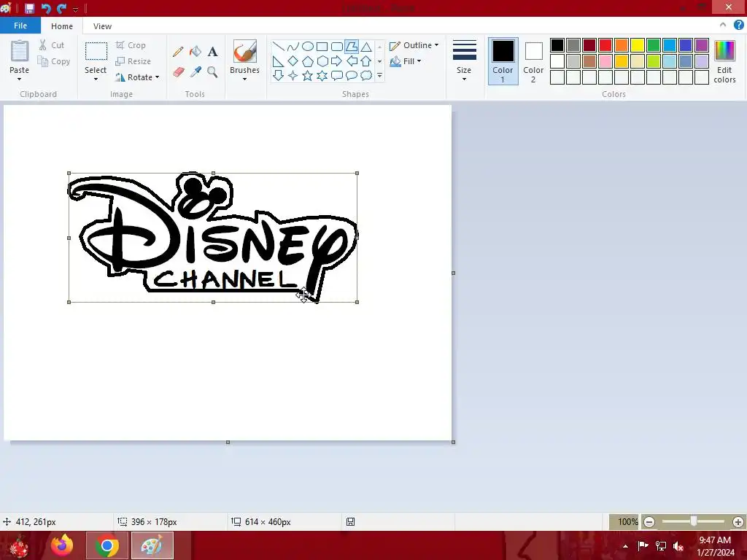This screenshot has height=560, width=747.
Task: Choose the Diamond shape
Action: [293, 61]
